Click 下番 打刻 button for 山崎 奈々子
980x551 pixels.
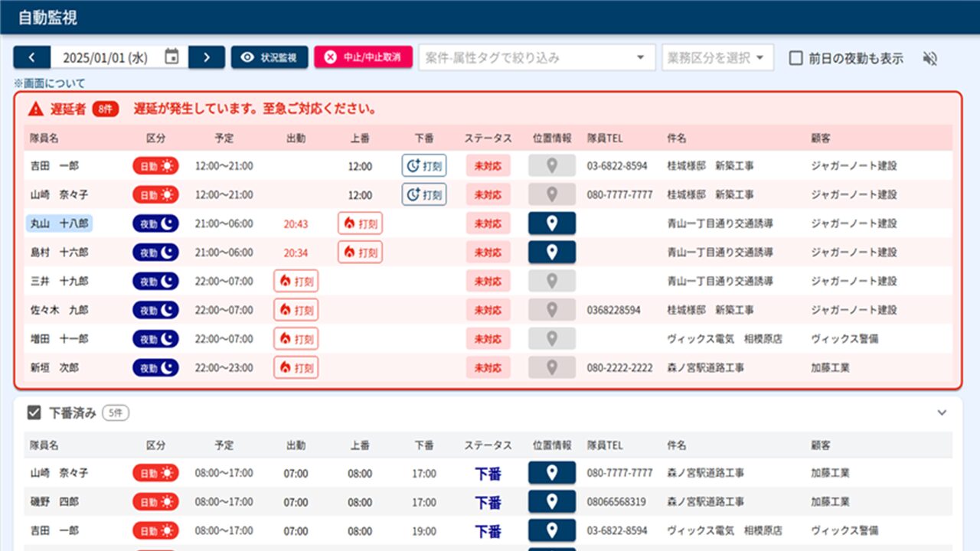pos(424,194)
